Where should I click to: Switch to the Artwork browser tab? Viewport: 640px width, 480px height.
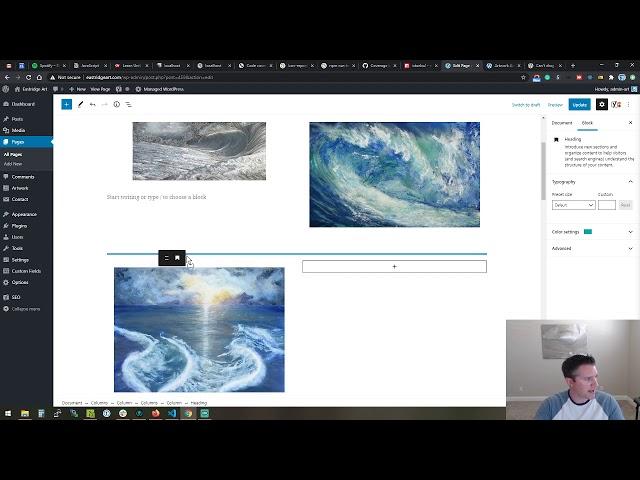click(503, 65)
